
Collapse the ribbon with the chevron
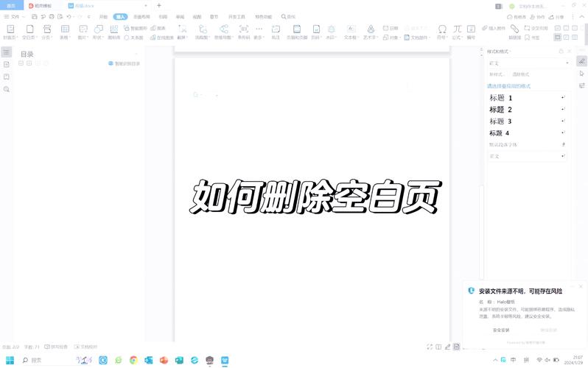pos(582,17)
